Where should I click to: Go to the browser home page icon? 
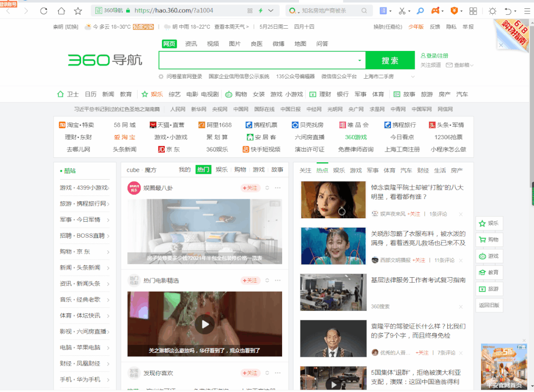(61, 11)
